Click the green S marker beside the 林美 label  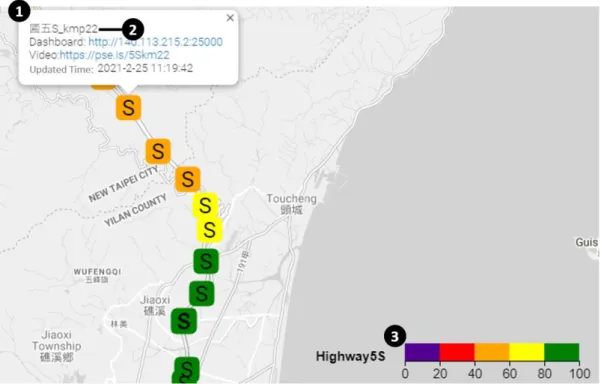(184, 321)
